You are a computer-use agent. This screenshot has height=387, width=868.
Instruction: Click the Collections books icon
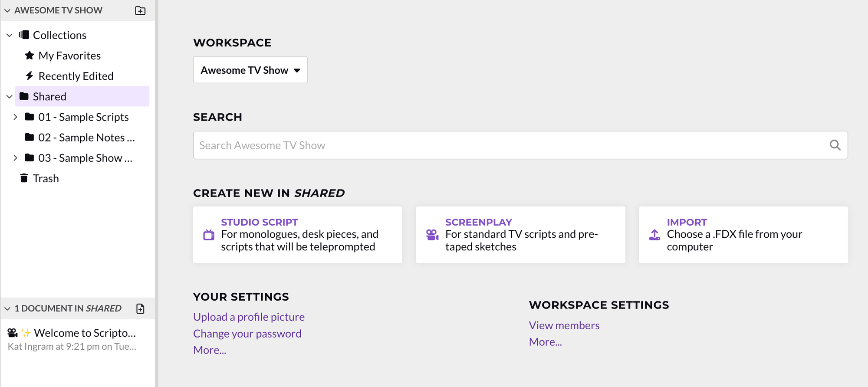click(24, 35)
